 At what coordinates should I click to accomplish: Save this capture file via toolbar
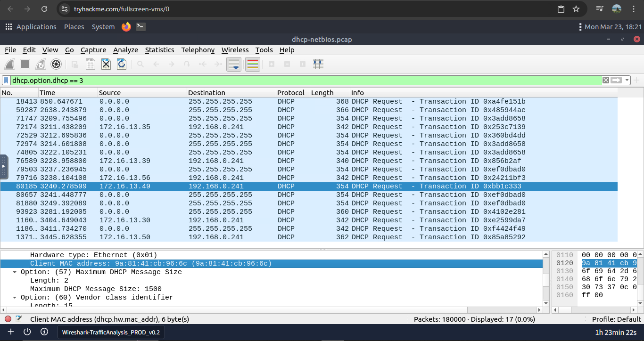pyautogui.click(x=91, y=64)
